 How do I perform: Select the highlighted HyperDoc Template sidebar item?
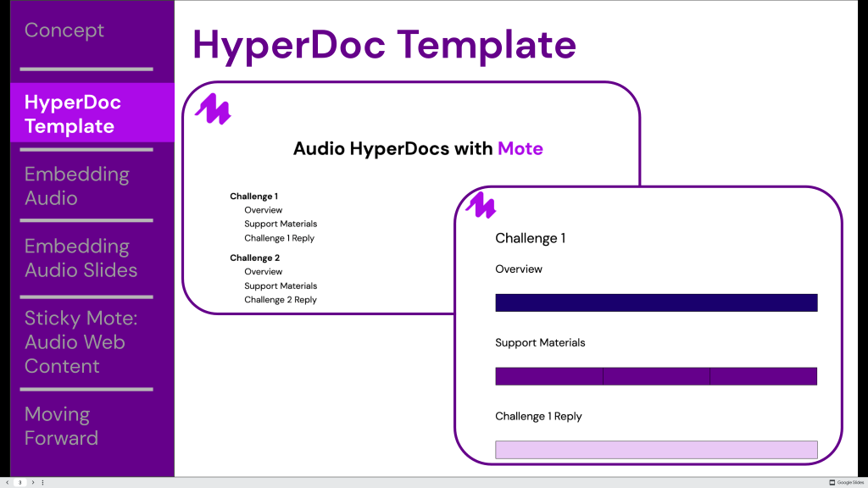[x=73, y=114]
